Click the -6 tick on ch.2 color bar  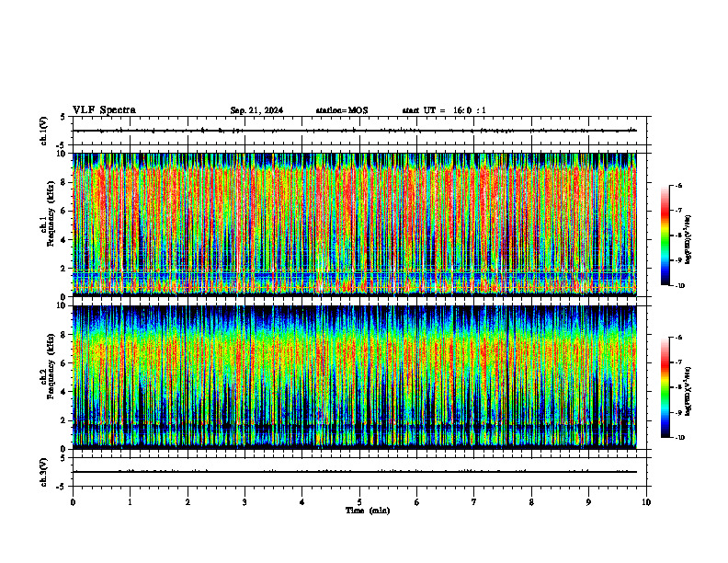pyautogui.click(x=678, y=338)
